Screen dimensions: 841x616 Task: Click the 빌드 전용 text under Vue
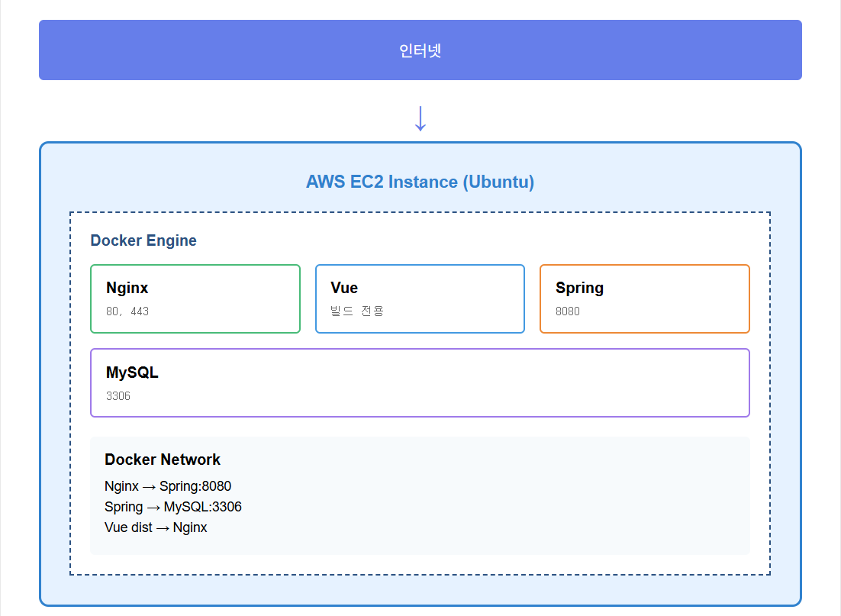pos(357,311)
